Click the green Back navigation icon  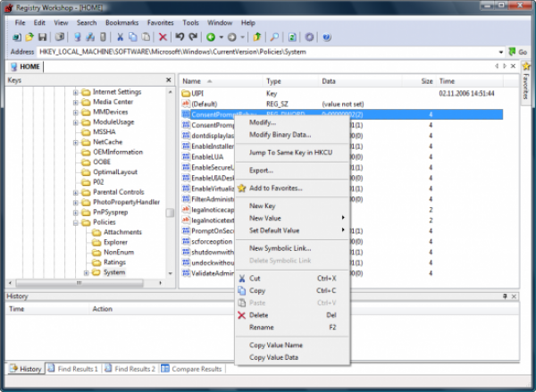click(x=211, y=38)
